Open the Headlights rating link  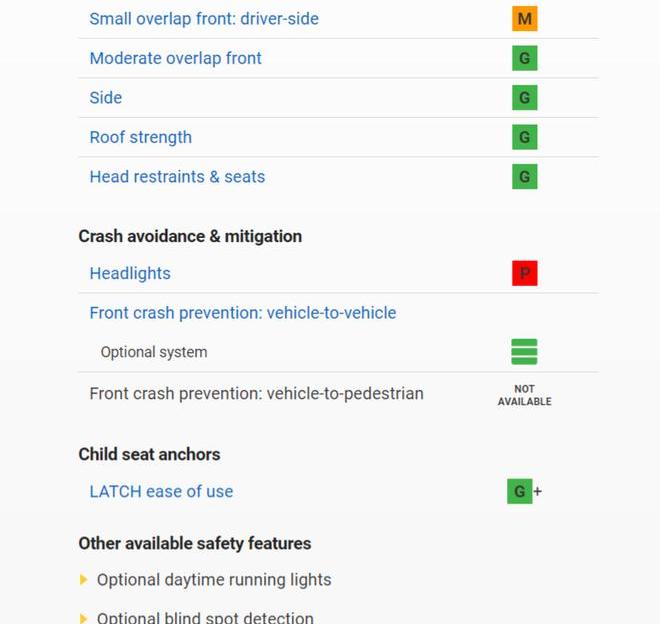[x=130, y=274]
